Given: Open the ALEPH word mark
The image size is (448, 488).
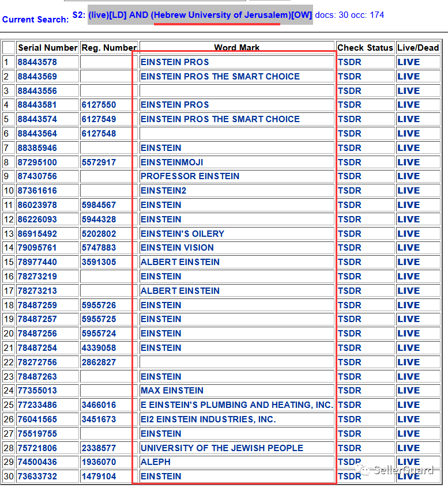Looking at the screenshot, I should [156, 462].
